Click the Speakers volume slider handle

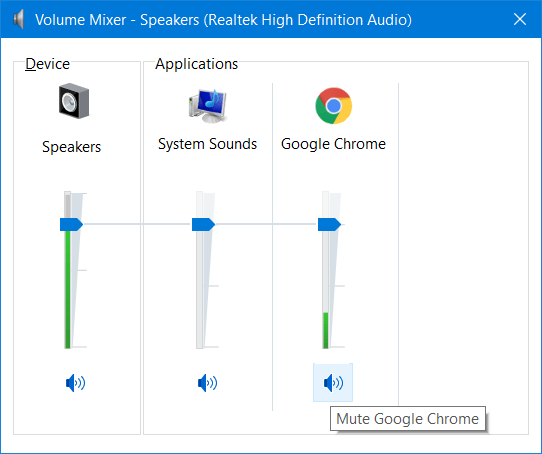coord(71,224)
